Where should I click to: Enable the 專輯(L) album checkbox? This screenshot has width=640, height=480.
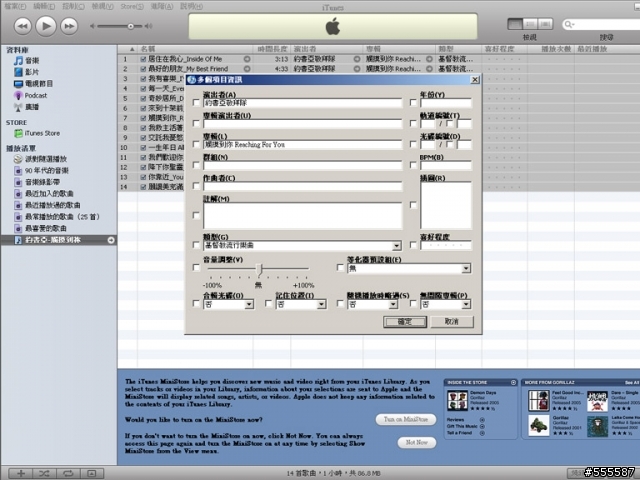click(x=196, y=144)
